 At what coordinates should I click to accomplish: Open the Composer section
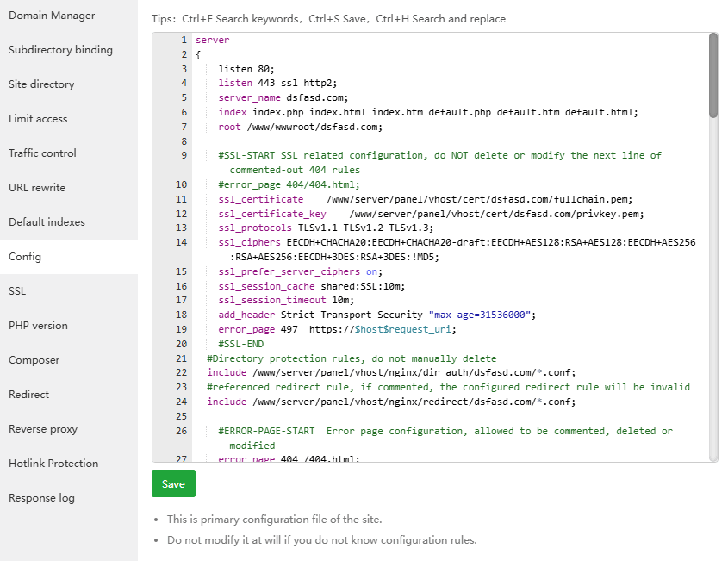click(x=34, y=360)
